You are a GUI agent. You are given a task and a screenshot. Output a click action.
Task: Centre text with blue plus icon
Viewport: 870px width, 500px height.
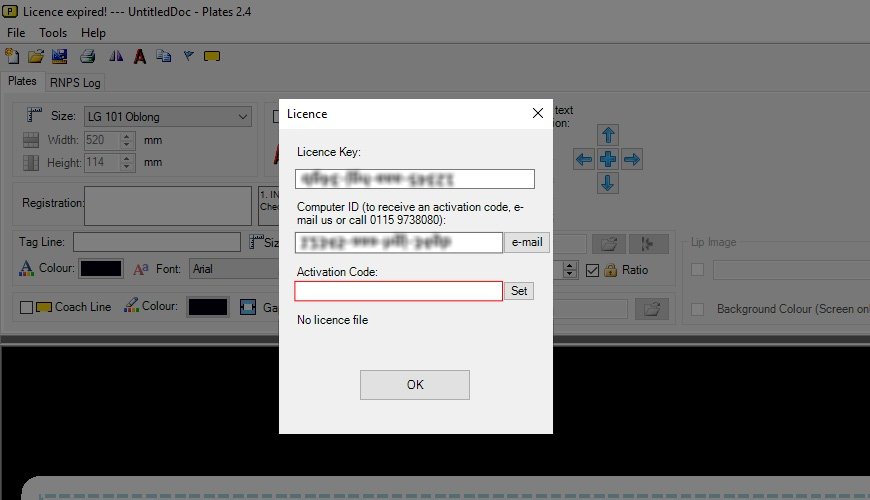[608, 159]
